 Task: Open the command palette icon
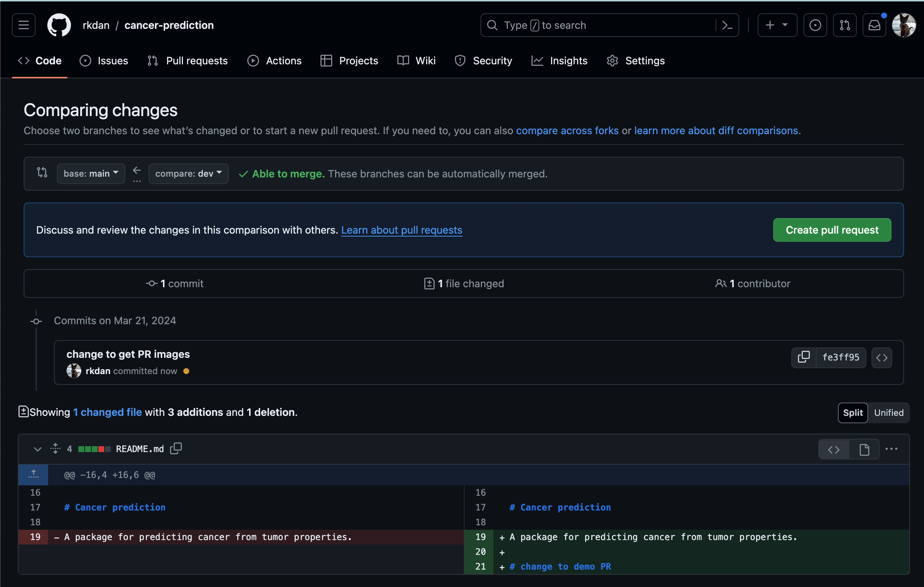coord(727,26)
